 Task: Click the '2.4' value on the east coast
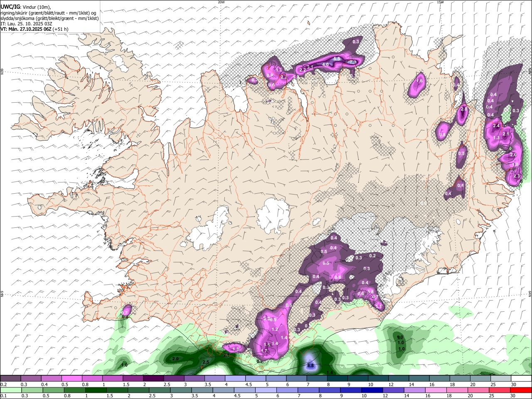tap(496, 126)
